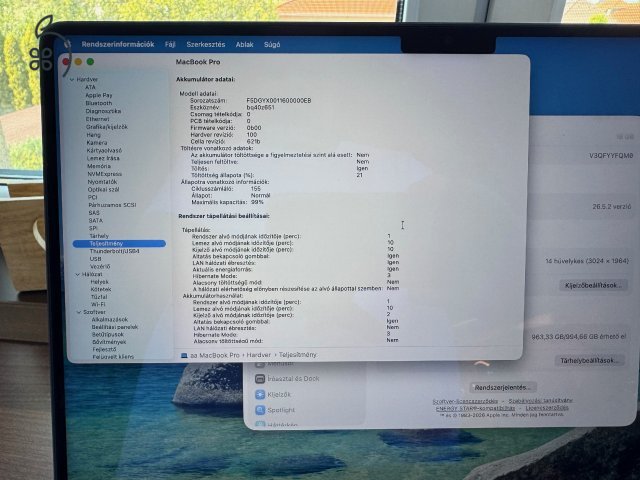Image resolution: width=640 pixels, height=480 pixels.
Task: Select Memória in the sidebar
Action: pos(98,166)
